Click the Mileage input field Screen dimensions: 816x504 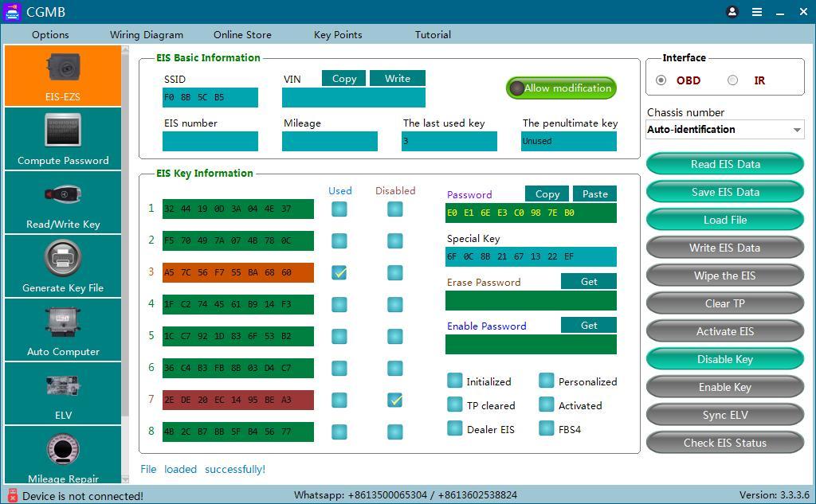pyautogui.click(x=329, y=141)
